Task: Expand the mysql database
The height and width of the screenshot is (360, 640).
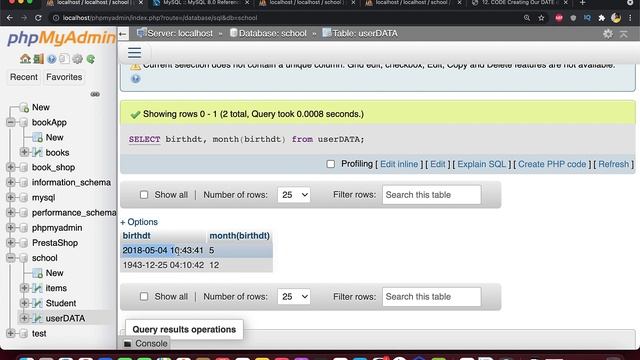Action: [x=11, y=198]
